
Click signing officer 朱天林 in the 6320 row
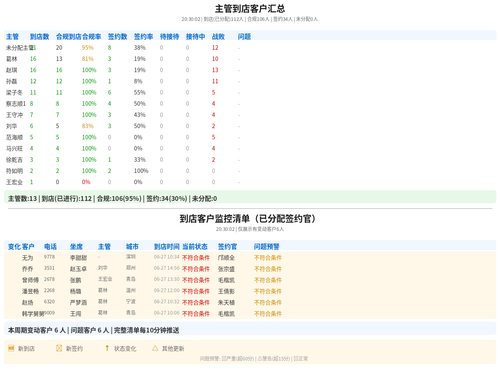point(226,303)
